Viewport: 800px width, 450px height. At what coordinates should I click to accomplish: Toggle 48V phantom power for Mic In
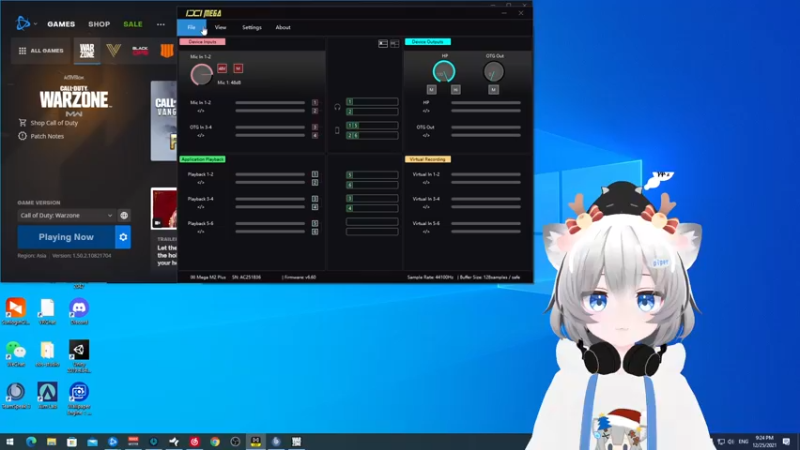pyautogui.click(x=222, y=68)
